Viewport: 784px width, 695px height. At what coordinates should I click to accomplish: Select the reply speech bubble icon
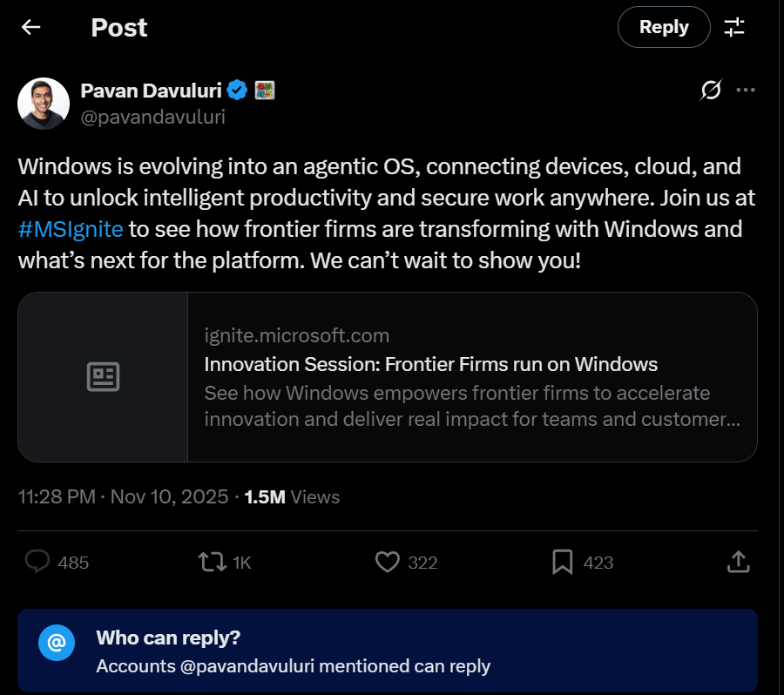click(x=37, y=562)
